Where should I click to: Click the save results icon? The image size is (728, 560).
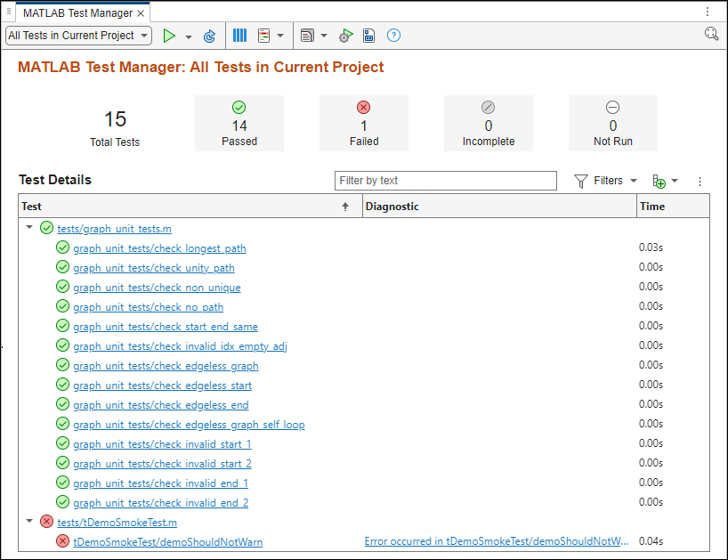point(369,36)
